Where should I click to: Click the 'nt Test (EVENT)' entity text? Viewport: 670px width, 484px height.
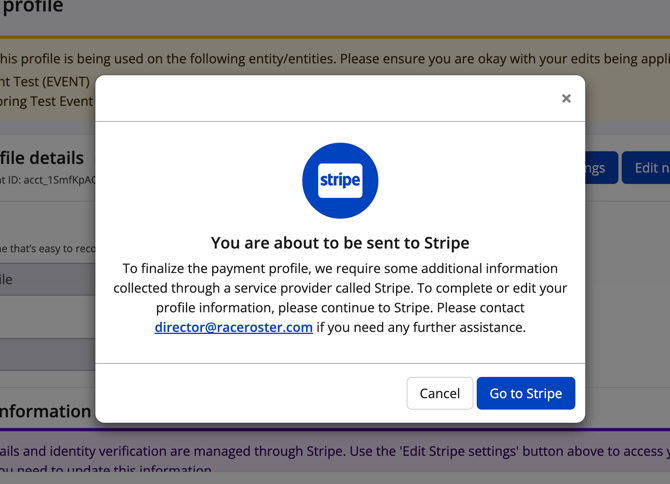coord(45,81)
